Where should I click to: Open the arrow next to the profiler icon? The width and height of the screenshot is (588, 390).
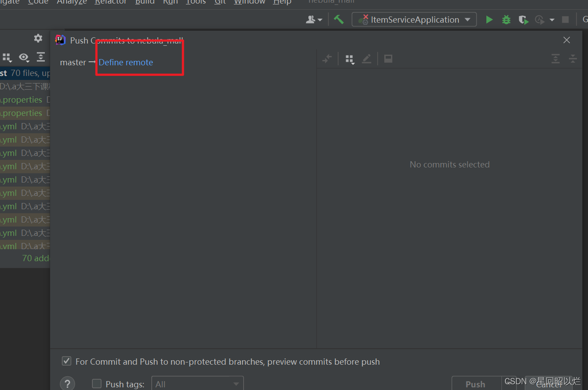[552, 20]
